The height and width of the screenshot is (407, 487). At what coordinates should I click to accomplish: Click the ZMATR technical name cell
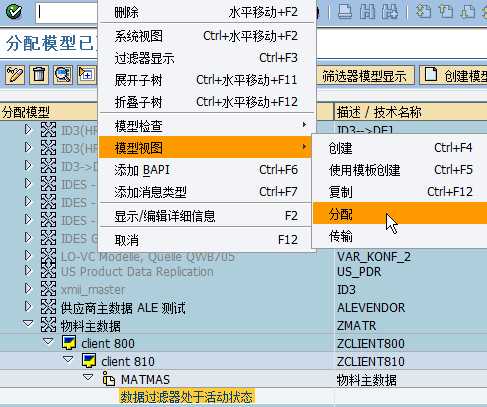click(356, 325)
